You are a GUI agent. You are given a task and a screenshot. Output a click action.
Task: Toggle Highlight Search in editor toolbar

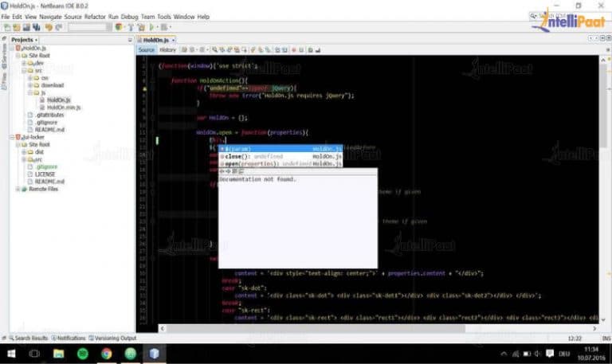pos(237,50)
